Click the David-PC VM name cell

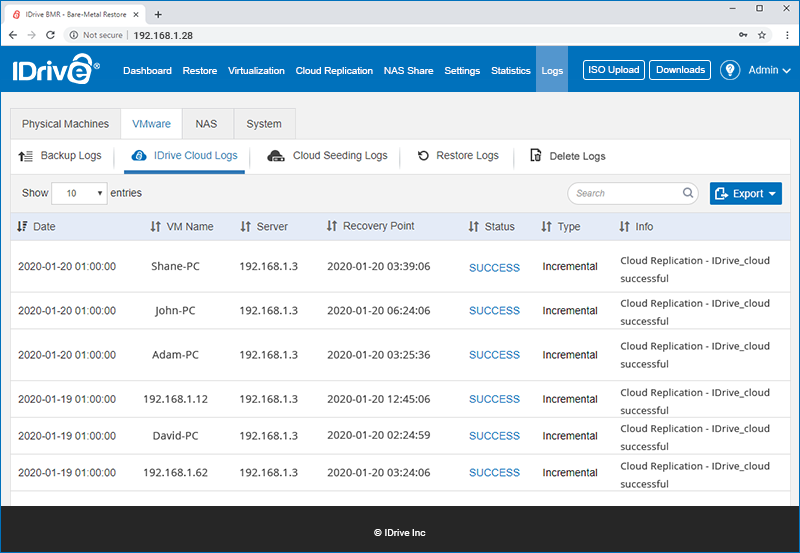(x=176, y=436)
